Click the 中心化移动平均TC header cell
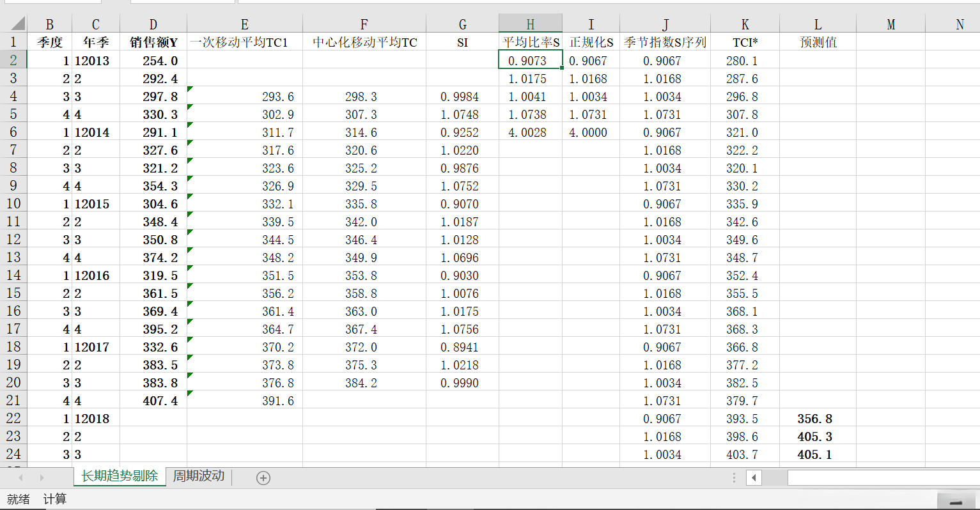Image resolution: width=980 pixels, height=510 pixels. (364, 42)
